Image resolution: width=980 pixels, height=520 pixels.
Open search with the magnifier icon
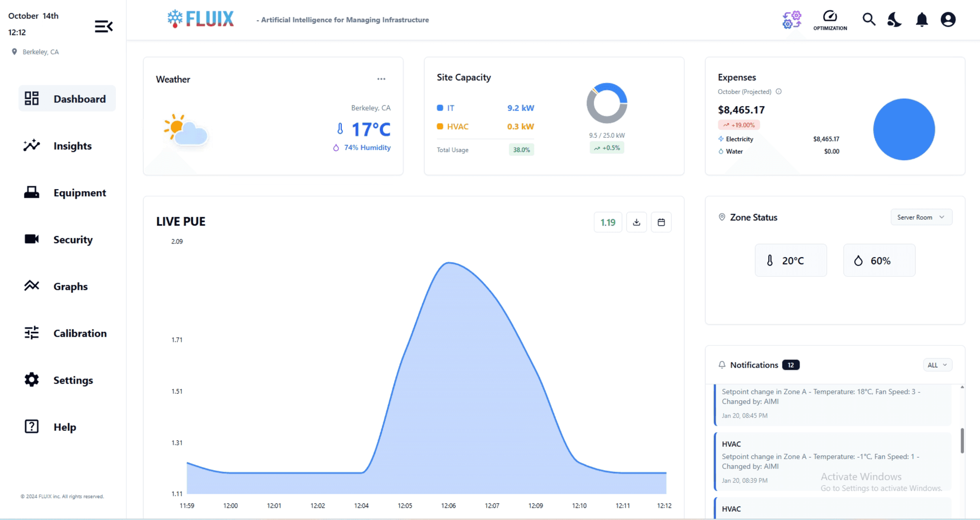(x=869, y=20)
